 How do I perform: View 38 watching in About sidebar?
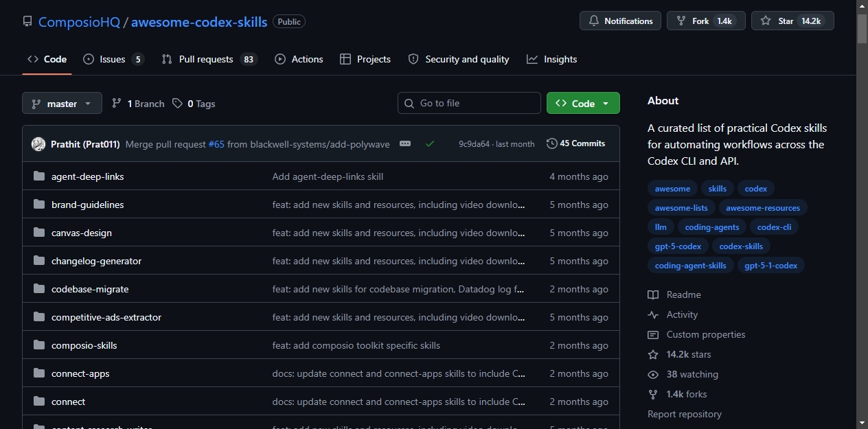click(x=683, y=374)
